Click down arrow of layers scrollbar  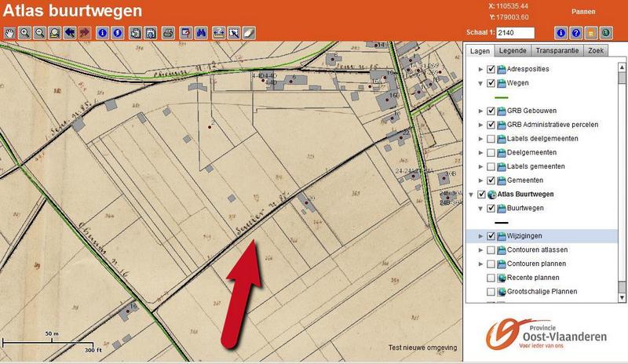(622, 299)
